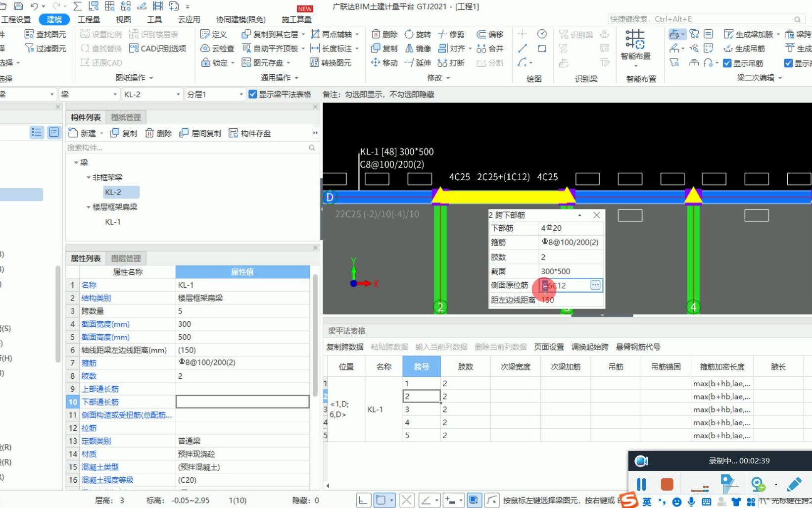Image resolution: width=812 pixels, height=508 pixels.
Task: Click the 转换图元 tool
Action: tap(331, 63)
